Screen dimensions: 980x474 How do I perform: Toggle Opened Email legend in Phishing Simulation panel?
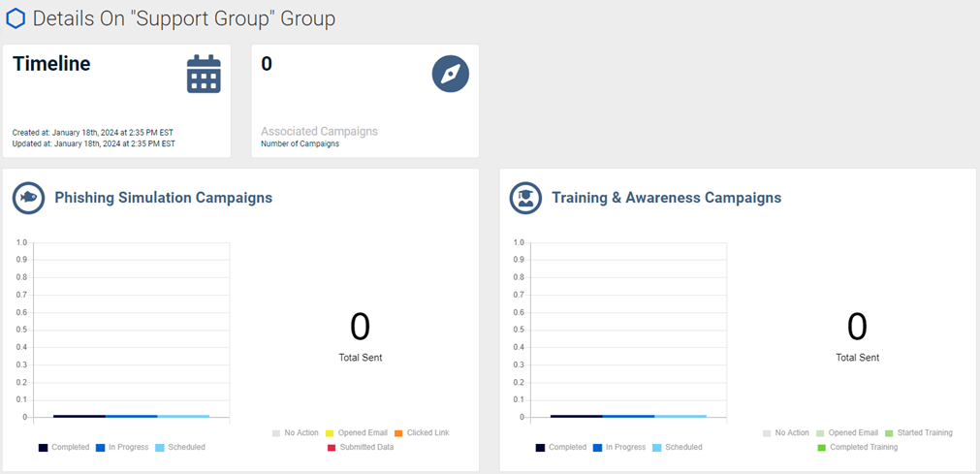pos(357,432)
